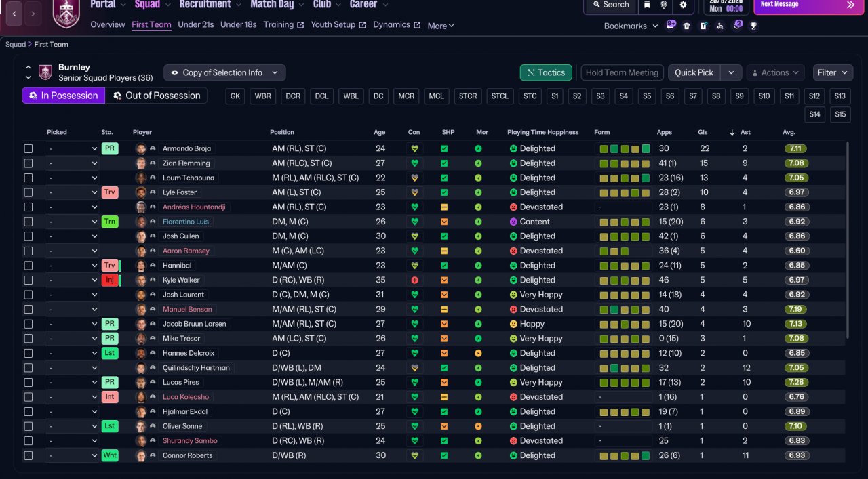Click the Hold Team Meeting button
Viewport: 868px width, 479px height.
622,72
